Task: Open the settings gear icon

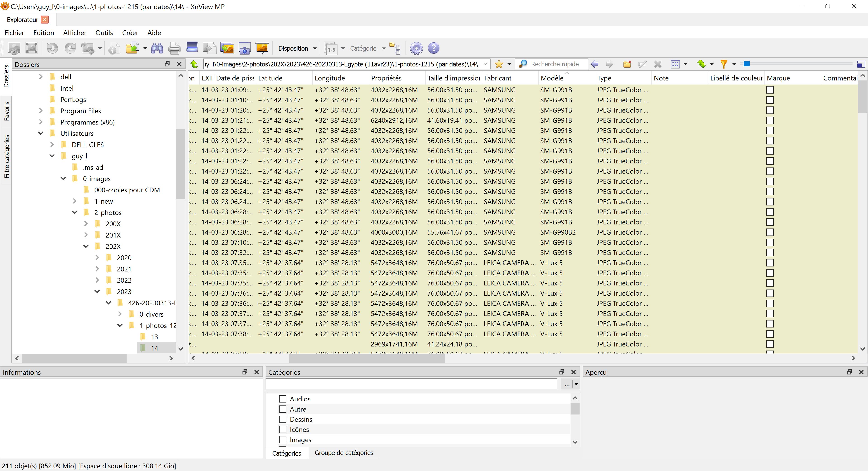Action: (x=416, y=49)
